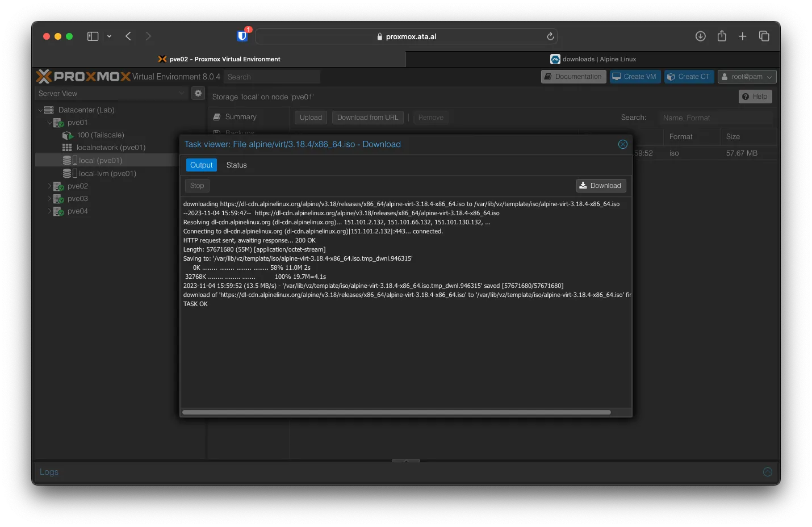Collapse Datacenter (Lab) tree node
Image resolution: width=812 pixels, height=527 pixels.
[40, 110]
